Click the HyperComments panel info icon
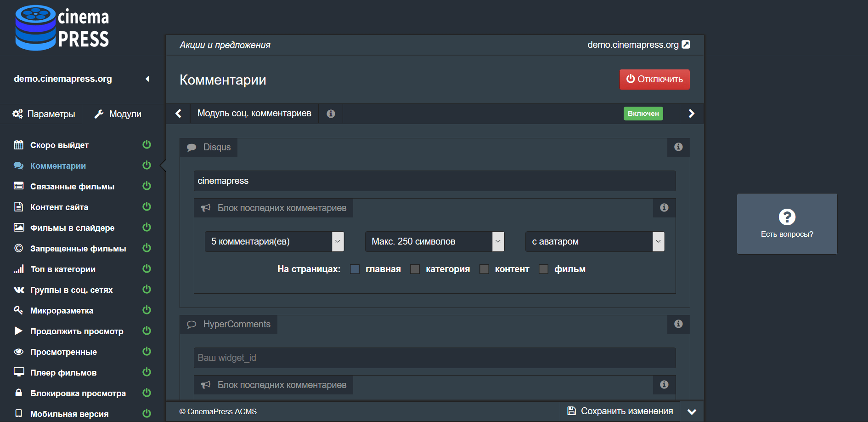Image resolution: width=868 pixels, height=422 pixels. [x=678, y=324]
